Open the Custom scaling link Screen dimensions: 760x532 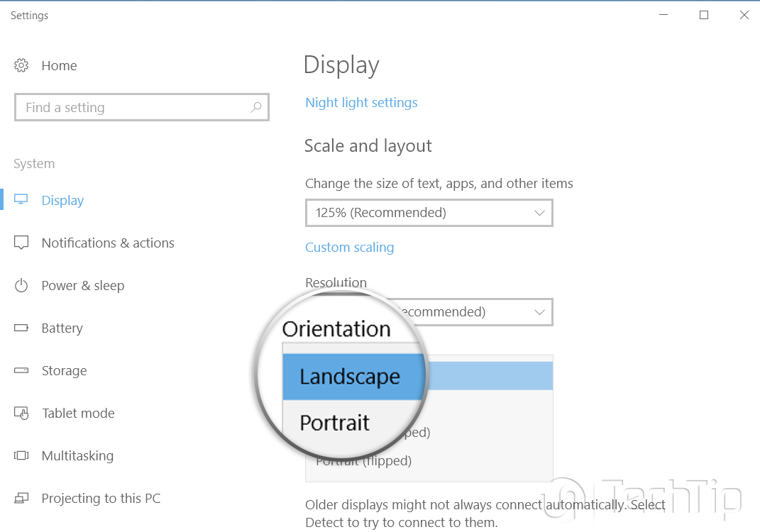349,248
